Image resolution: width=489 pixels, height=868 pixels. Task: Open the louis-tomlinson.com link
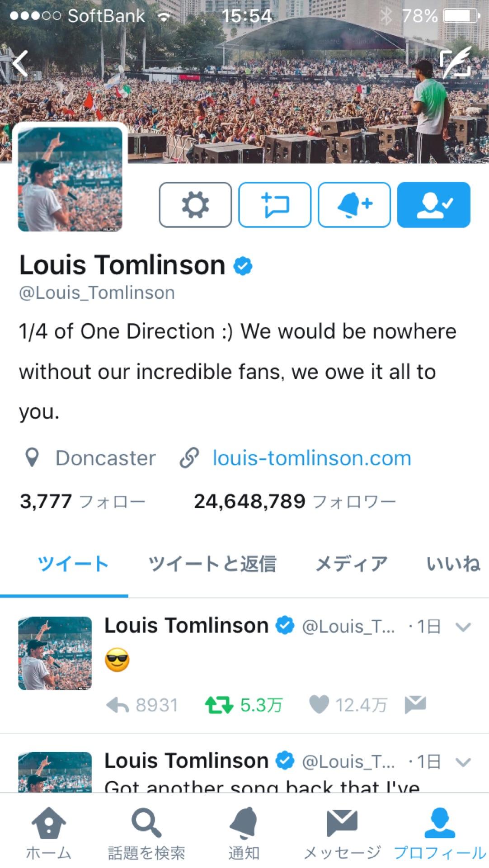(x=312, y=458)
